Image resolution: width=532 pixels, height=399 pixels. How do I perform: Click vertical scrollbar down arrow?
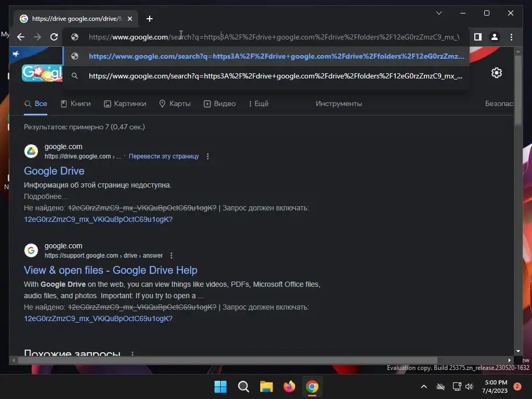[x=518, y=352]
